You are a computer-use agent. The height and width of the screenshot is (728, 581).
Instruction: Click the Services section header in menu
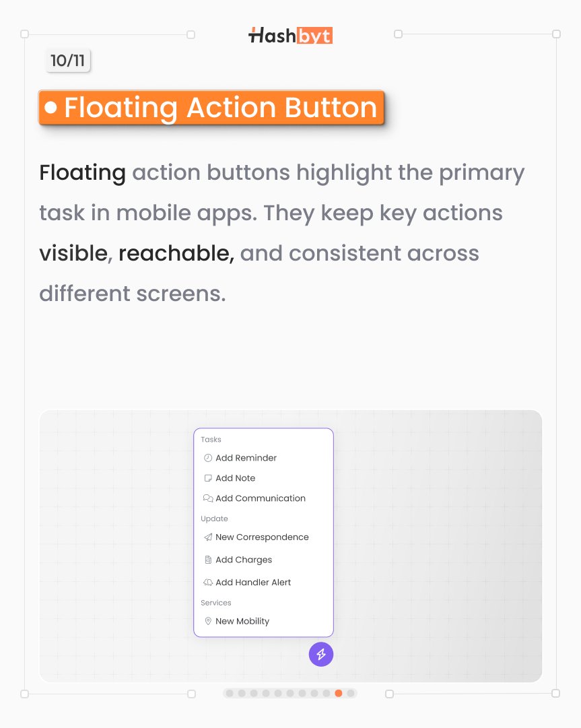(215, 603)
